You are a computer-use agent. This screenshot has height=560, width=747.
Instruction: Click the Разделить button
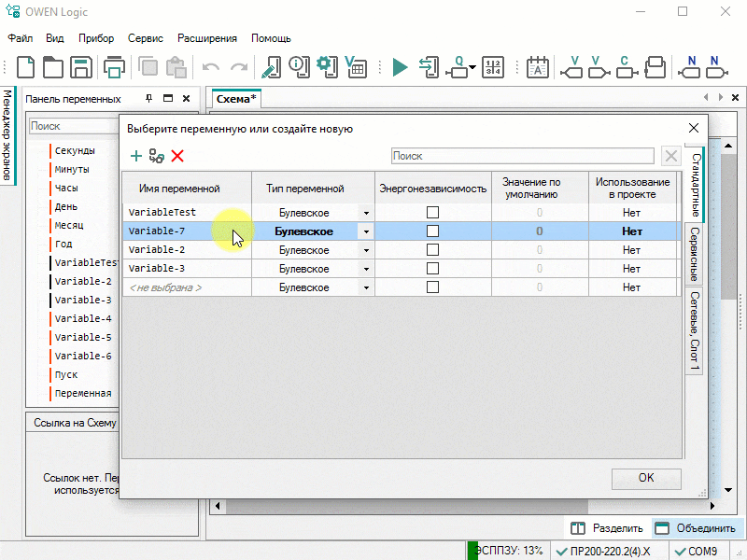pyautogui.click(x=607, y=528)
